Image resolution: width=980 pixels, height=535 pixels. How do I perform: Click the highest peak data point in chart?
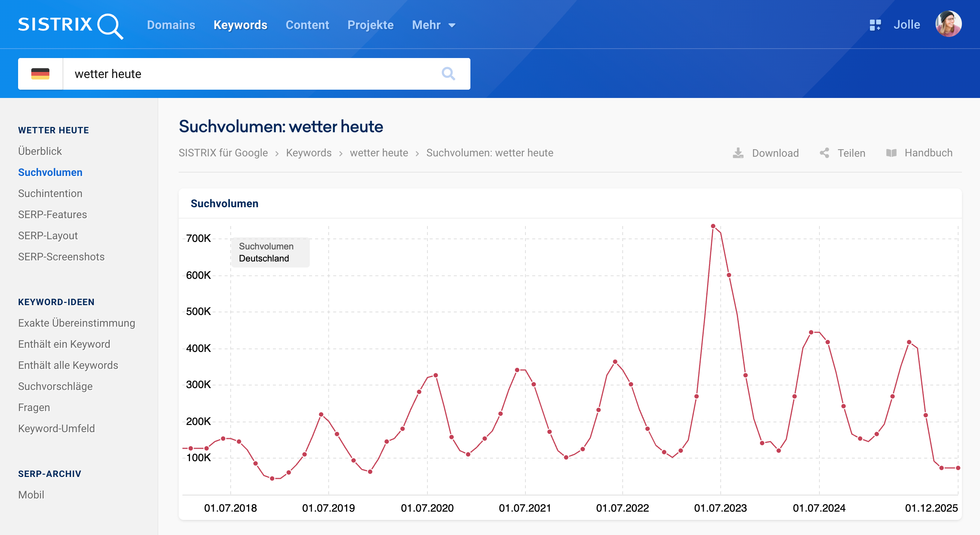(x=713, y=226)
